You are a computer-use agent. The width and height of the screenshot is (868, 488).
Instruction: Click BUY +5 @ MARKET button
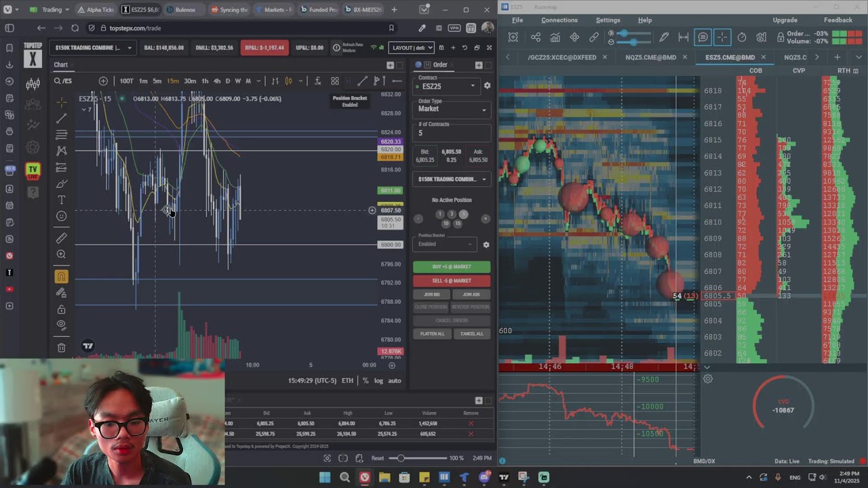click(452, 267)
